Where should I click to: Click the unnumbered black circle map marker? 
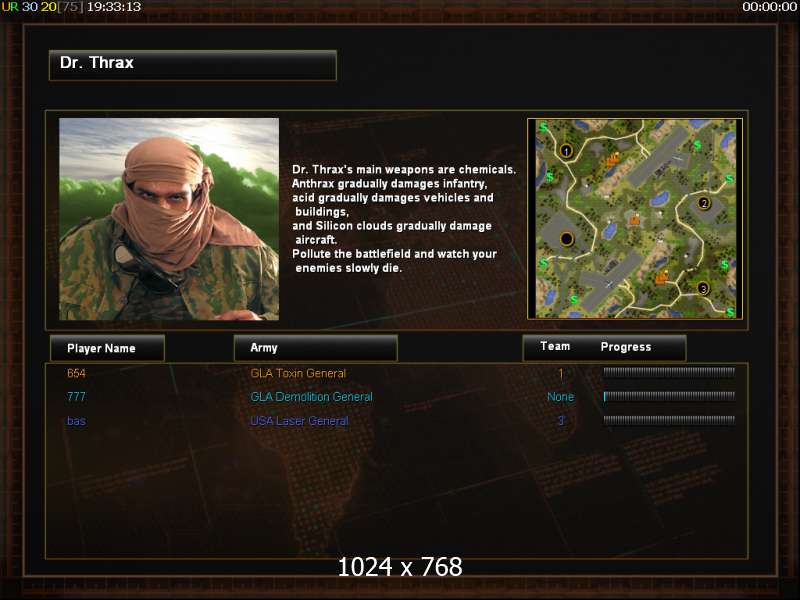pos(567,239)
